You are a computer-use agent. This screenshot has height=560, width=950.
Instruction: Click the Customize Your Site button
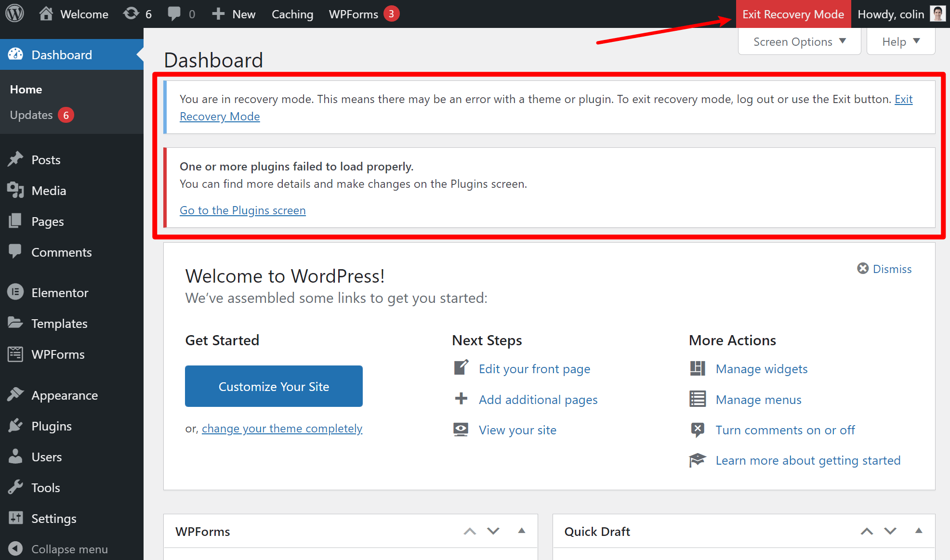point(274,386)
